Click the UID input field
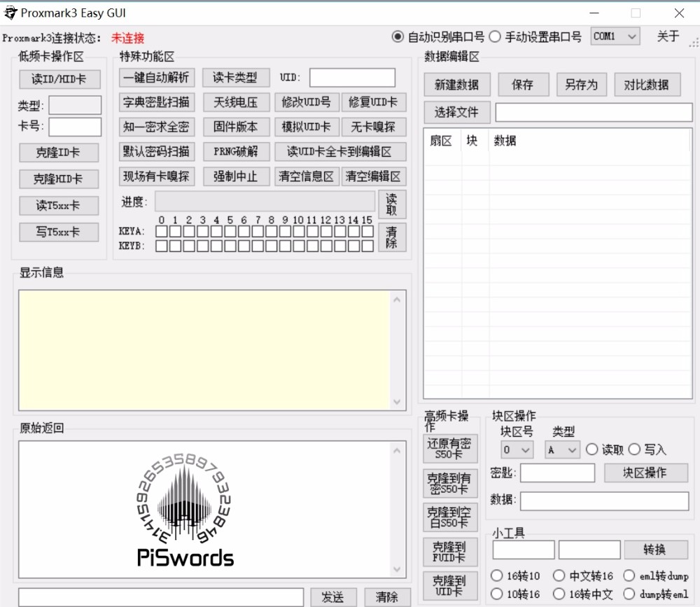The image size is (700, 607). tap(352, 78)
